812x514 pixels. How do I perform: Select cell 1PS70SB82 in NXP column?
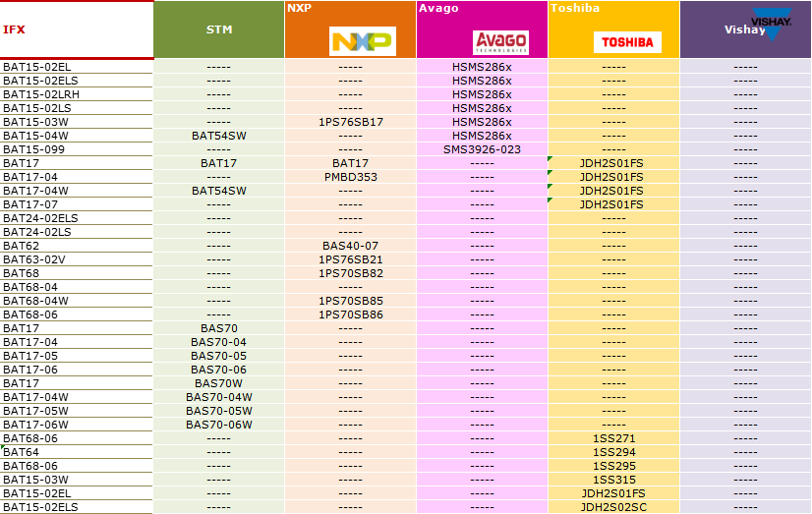(351, 273)
